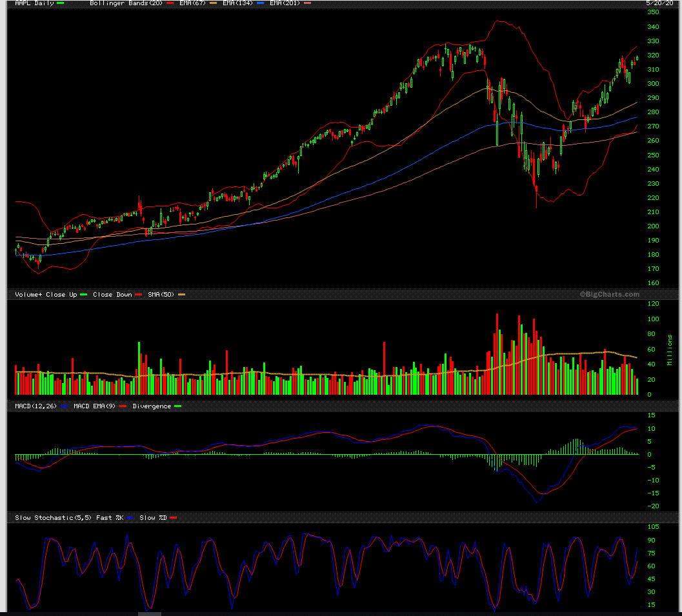The image size is (682, 616).
Task: Click the -10 MACD axis value
Action: pos(653,481)
